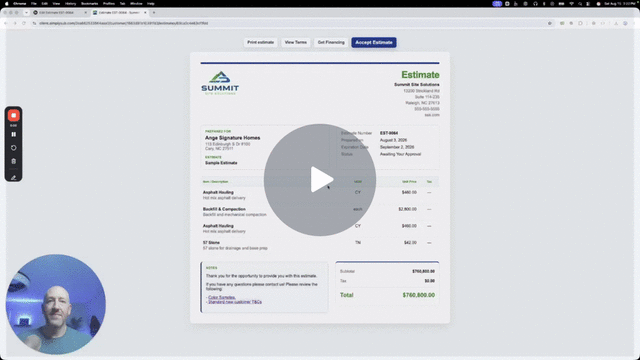Click the Total amount $760,800.00

418,295
